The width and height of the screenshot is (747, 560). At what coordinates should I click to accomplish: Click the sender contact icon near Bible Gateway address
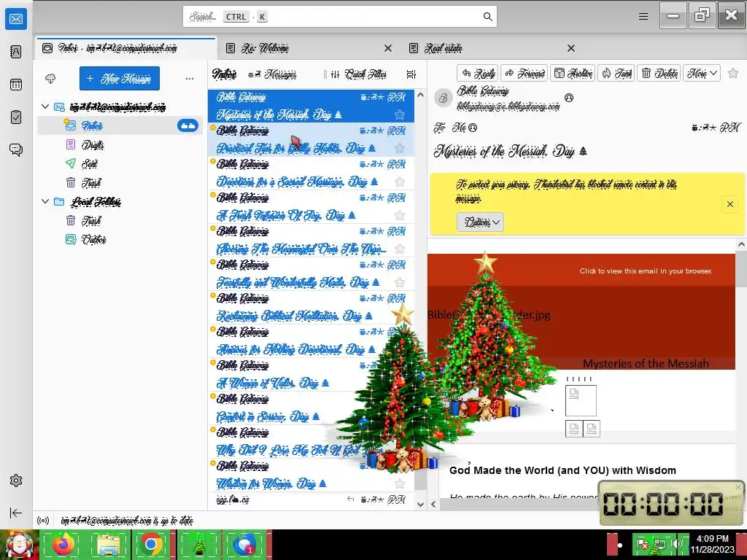[x=569, y=98]
